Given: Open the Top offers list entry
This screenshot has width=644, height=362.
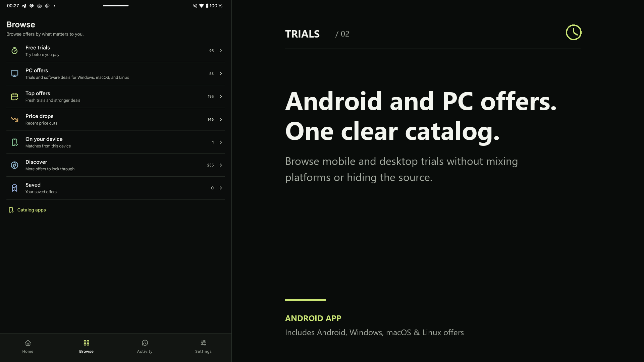Looking at the screenshot, I should pyautogui.click(x=116, y=97).
